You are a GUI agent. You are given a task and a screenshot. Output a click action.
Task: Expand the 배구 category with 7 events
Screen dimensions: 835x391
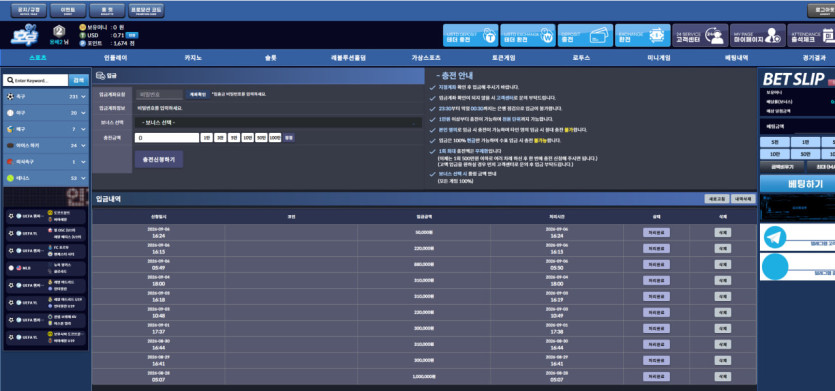click(46, 129)
